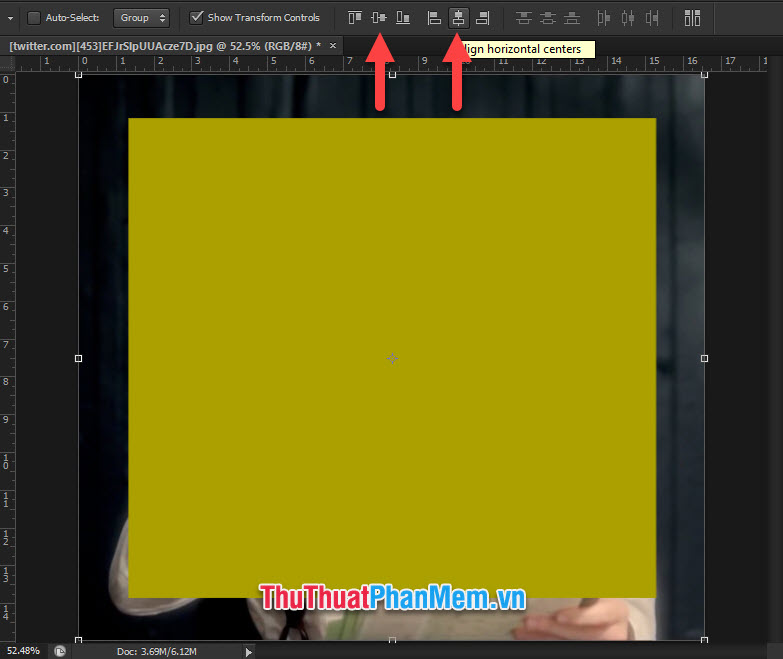
Task: Click Align horizontal centers icon
Action: pyautogui.click(x=458, y=18)
